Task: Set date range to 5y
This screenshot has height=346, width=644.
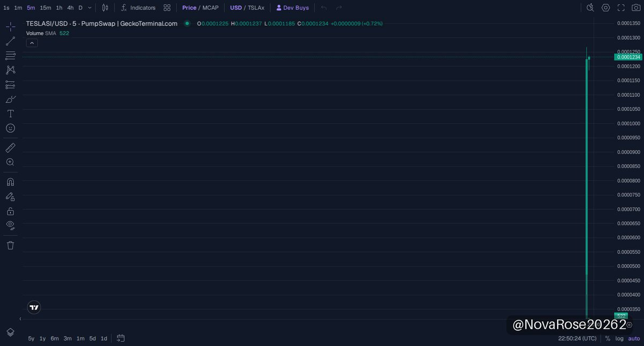Action: 31,338
